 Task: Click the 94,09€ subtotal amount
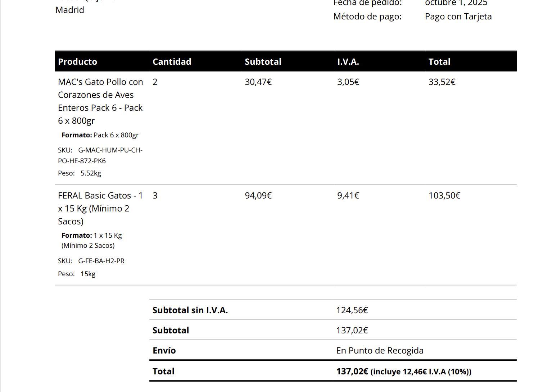[258, 196]
